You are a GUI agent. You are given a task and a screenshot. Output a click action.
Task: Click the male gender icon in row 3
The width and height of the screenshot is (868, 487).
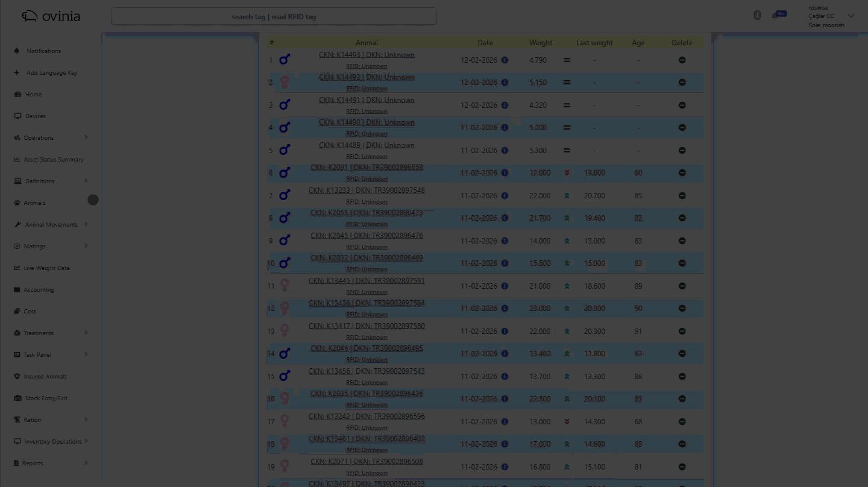285,105
